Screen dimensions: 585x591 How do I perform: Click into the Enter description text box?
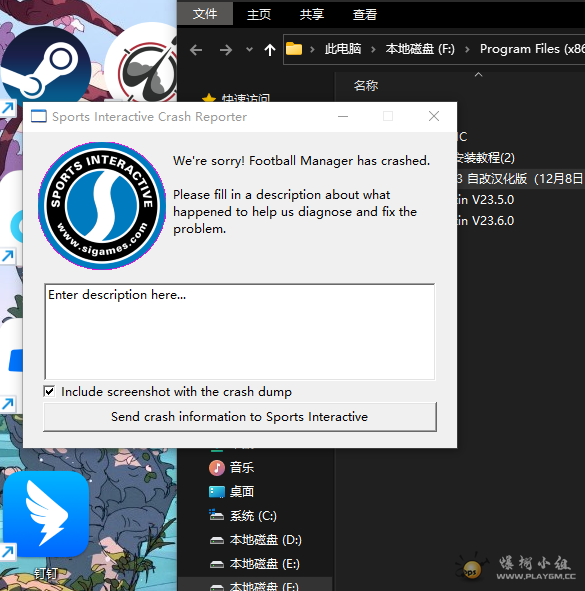click(x=240, y=332)
